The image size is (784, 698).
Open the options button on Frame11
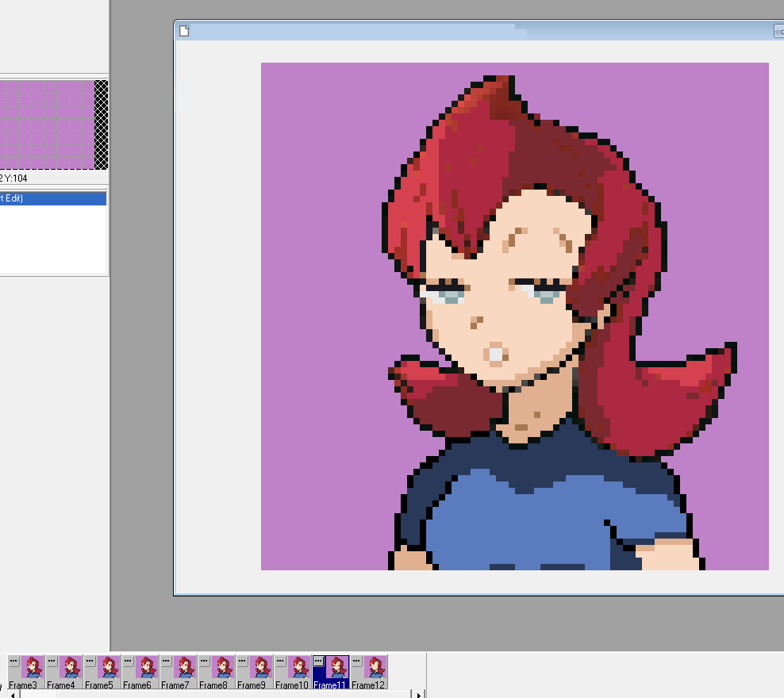click(318, 660)
